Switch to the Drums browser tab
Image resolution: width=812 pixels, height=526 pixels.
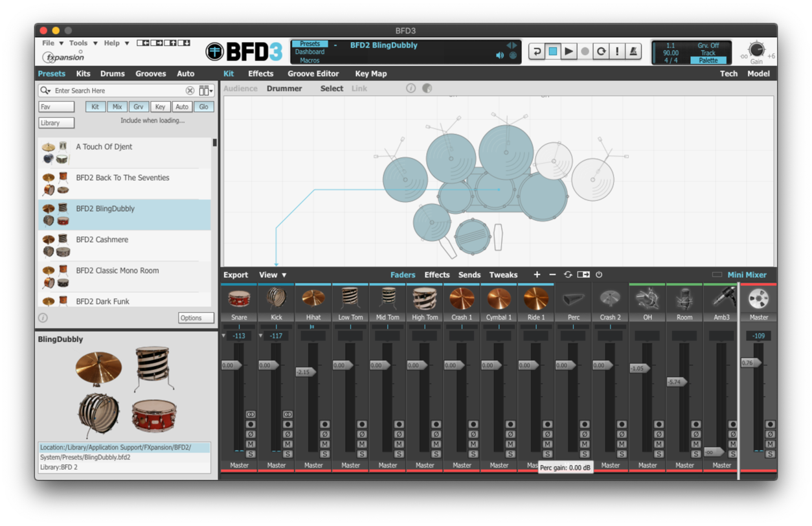(112, 74)
